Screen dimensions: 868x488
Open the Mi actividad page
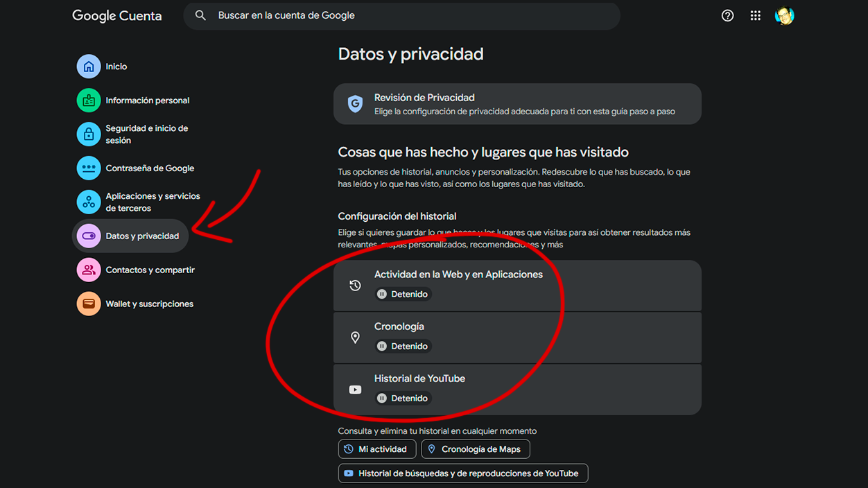click(x=377, y=448)
